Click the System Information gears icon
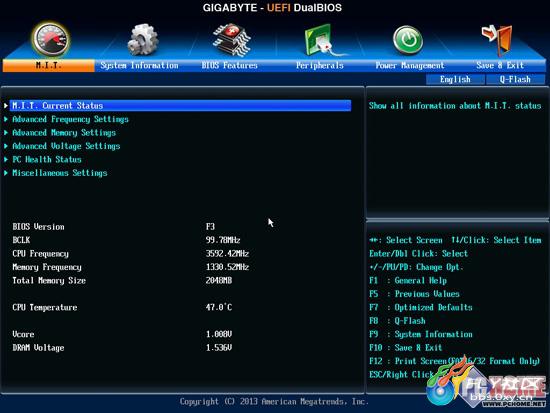Viewport: 550px width, 413px height. [x=142, y=39]
